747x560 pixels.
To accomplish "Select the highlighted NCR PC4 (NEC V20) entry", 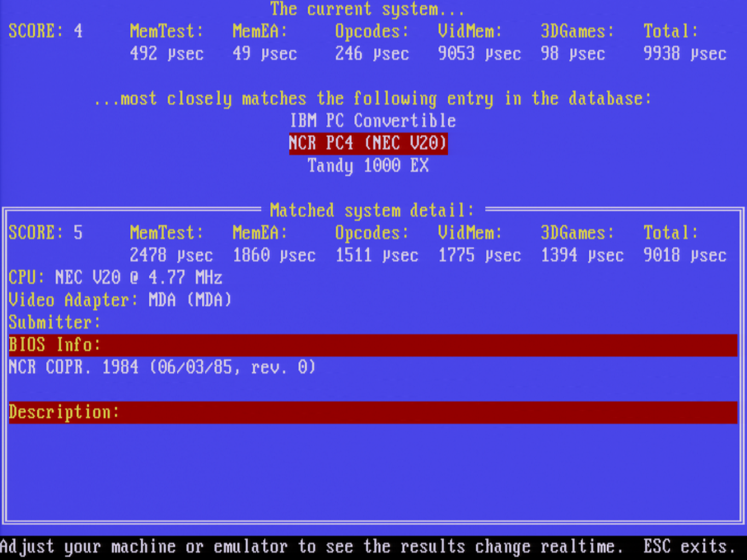I will [368, 143].
